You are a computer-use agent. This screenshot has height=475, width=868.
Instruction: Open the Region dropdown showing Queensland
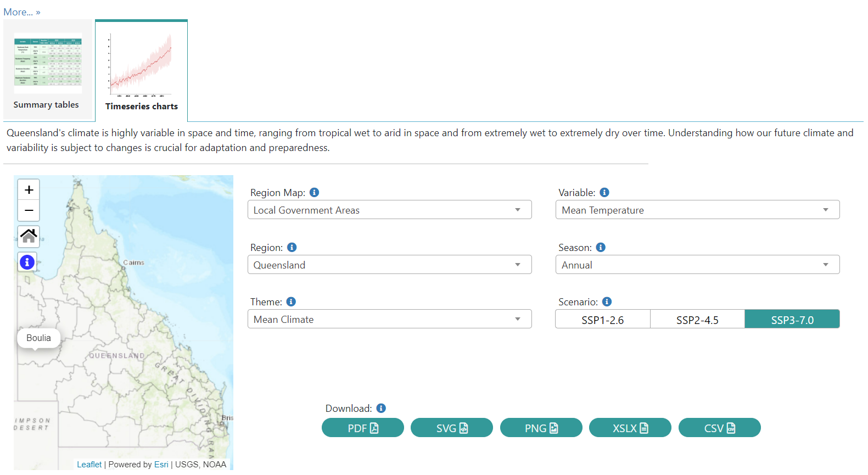click(x=390, y=265)
